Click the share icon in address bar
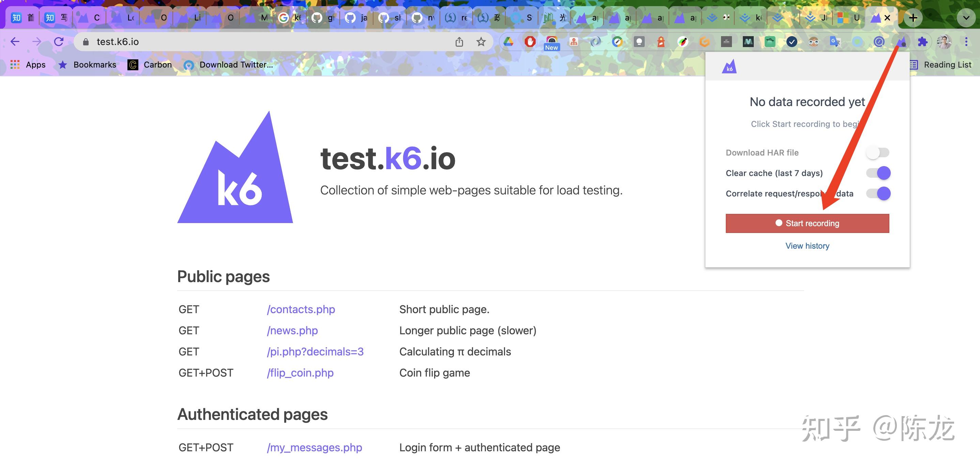 point(459,42)
